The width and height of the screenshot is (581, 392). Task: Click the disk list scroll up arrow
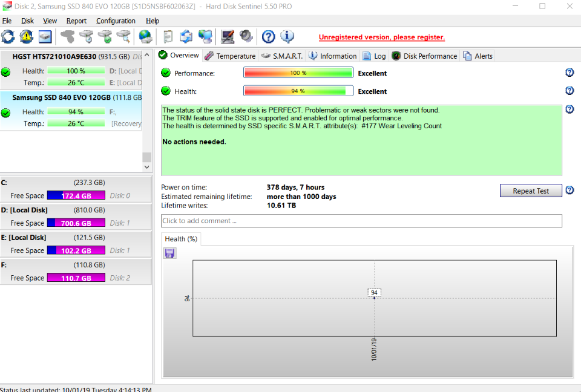coord(146,55)
